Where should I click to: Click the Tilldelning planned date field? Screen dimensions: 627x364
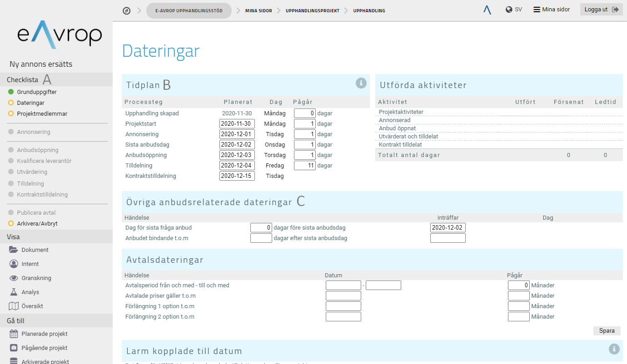coord(237,166)
